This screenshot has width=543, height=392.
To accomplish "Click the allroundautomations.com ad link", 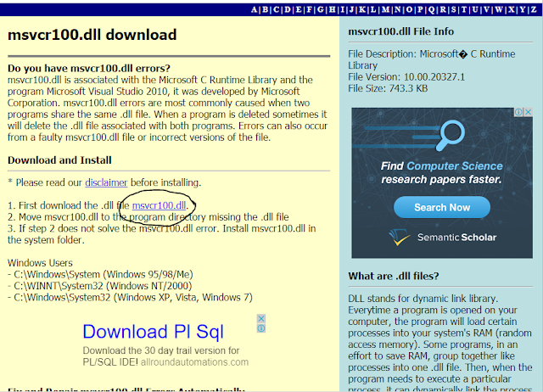I will point(194,362).
